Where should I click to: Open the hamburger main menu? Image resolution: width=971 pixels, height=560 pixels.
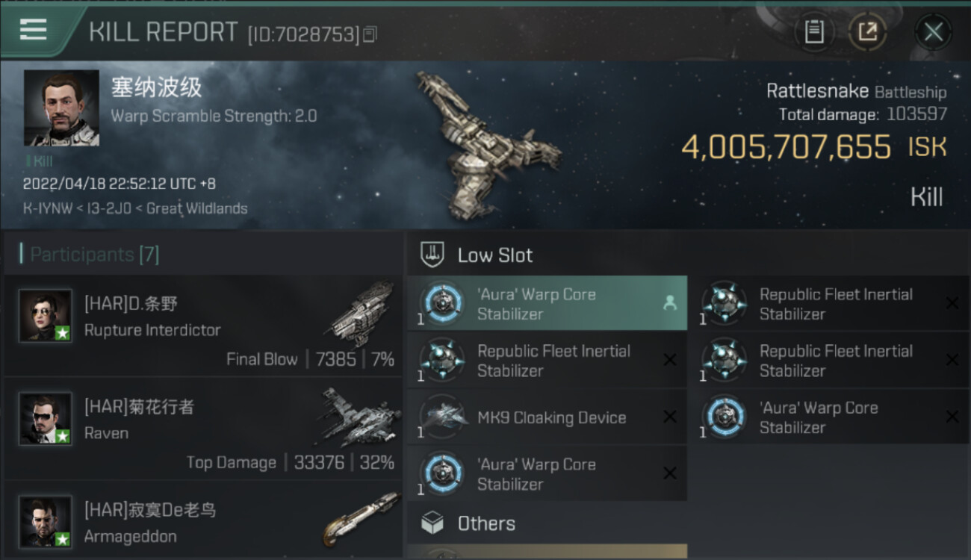point(34,30)
